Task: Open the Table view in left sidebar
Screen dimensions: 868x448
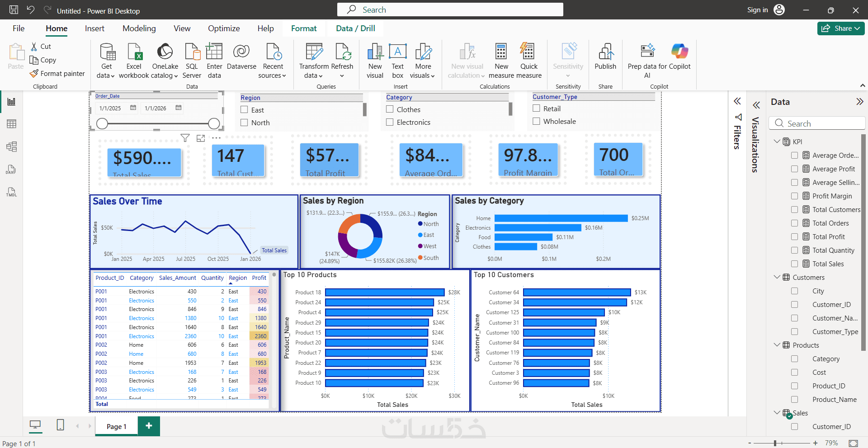Action: 12,124
